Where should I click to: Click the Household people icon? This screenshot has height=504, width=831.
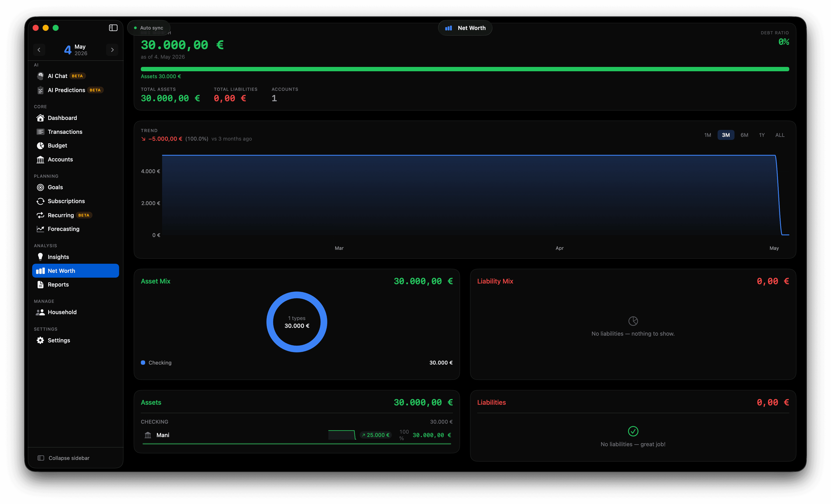40,312
